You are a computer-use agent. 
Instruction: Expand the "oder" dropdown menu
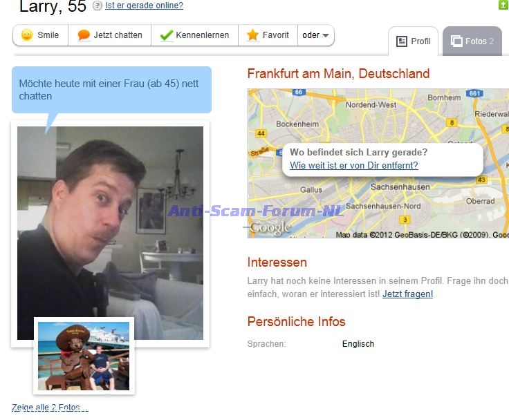tap(316, 35)
